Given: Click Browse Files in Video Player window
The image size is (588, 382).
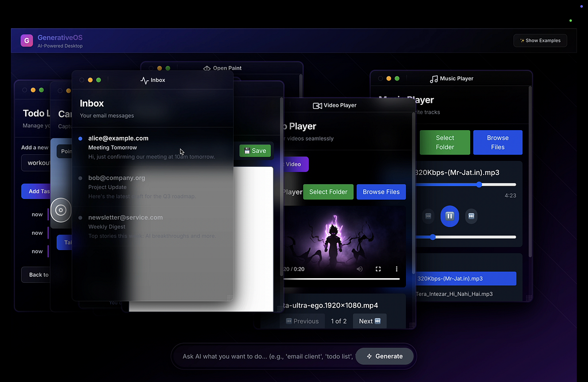Looking at the screenshot, I should coord(381,192).
